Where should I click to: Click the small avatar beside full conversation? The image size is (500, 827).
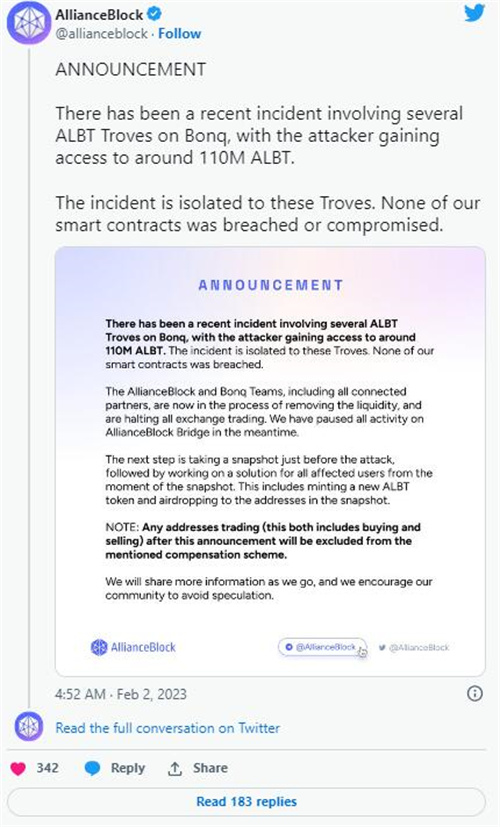coord(28,726)
